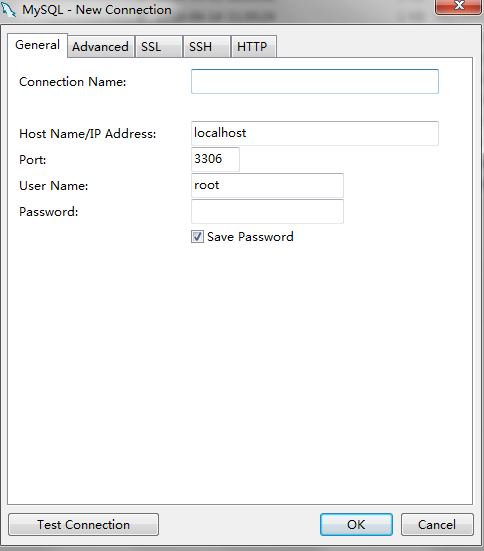Go to the SSH tab

(x=207, y=46)
